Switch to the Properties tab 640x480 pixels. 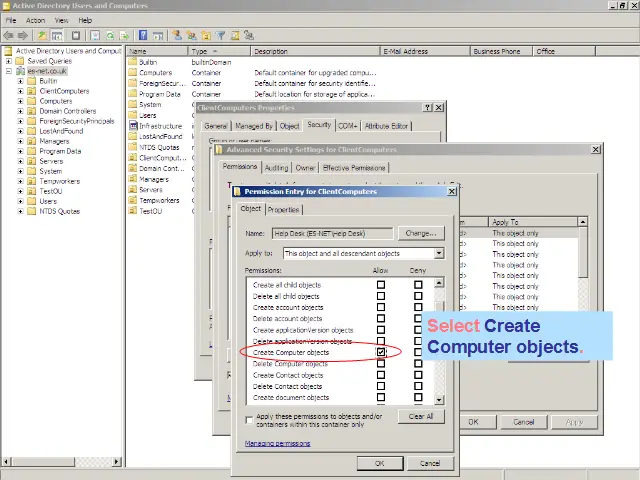[x=283, y=210]
